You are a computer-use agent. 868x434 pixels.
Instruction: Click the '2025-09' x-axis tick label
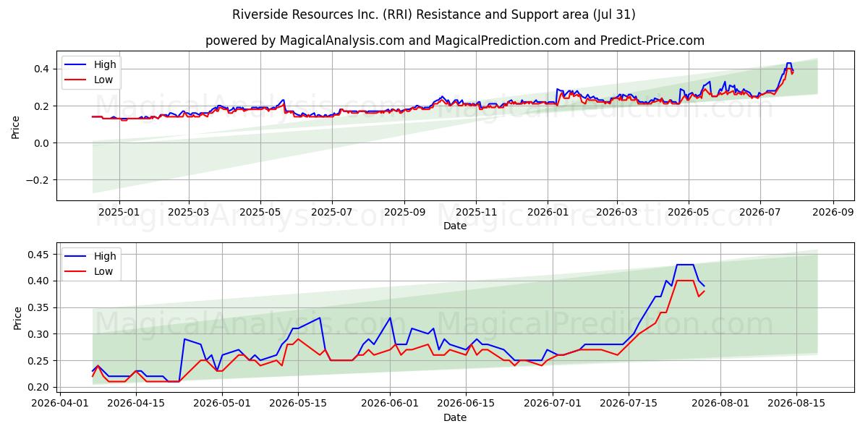click(404, 212)
